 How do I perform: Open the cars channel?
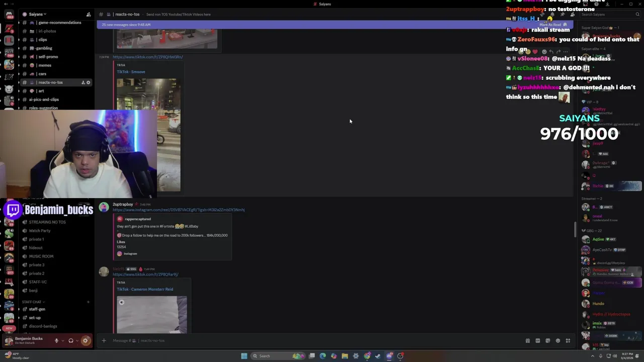point(55,74)
